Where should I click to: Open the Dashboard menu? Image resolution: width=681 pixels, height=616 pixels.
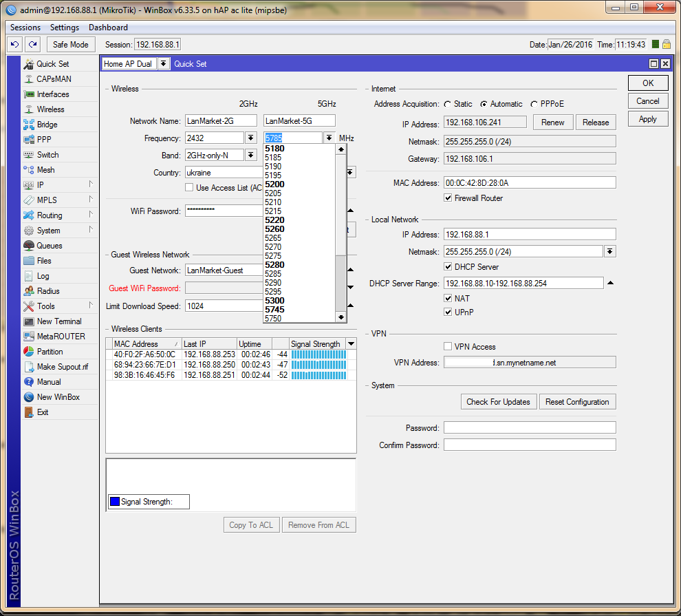[x=108, y=28]
